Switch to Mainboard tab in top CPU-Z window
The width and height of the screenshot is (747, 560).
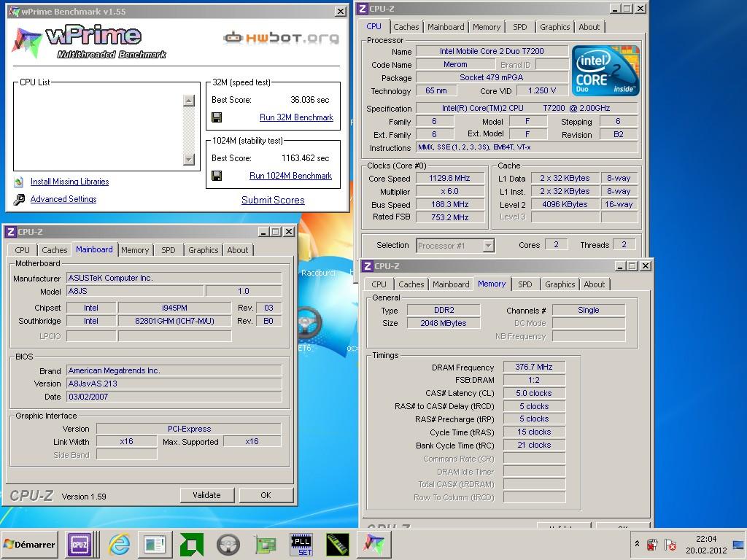(x=446, y=27)
